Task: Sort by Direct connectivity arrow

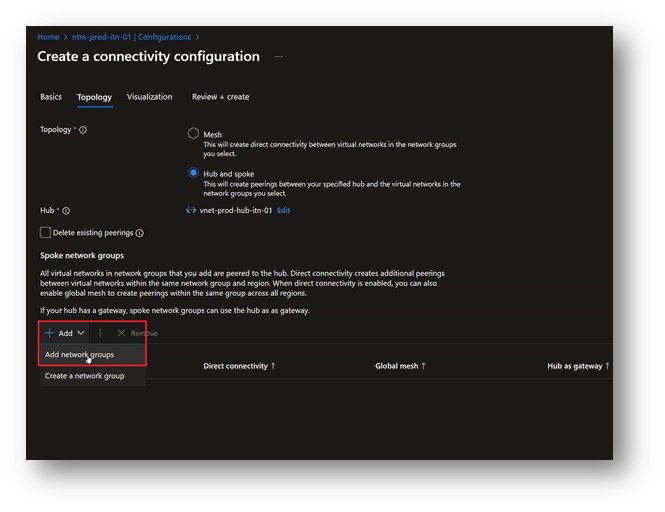Action: click(273, 366)
